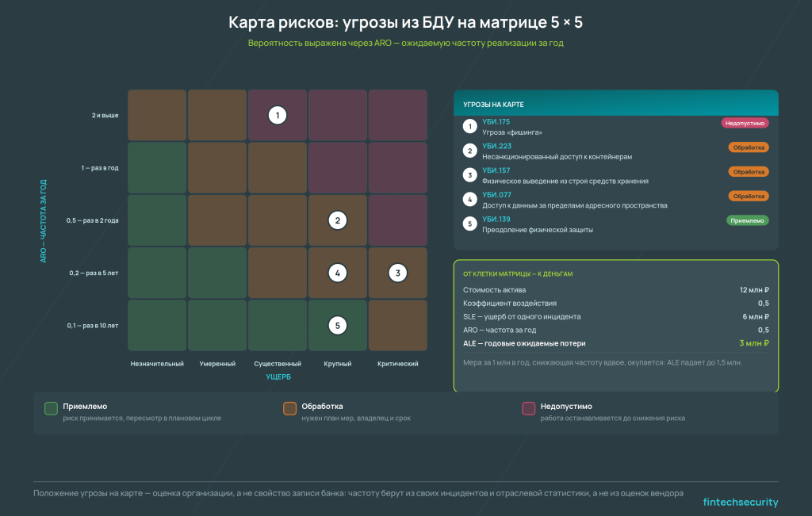
Task: Click the orange Обработка legend swatch
Action: pos(289,408)
